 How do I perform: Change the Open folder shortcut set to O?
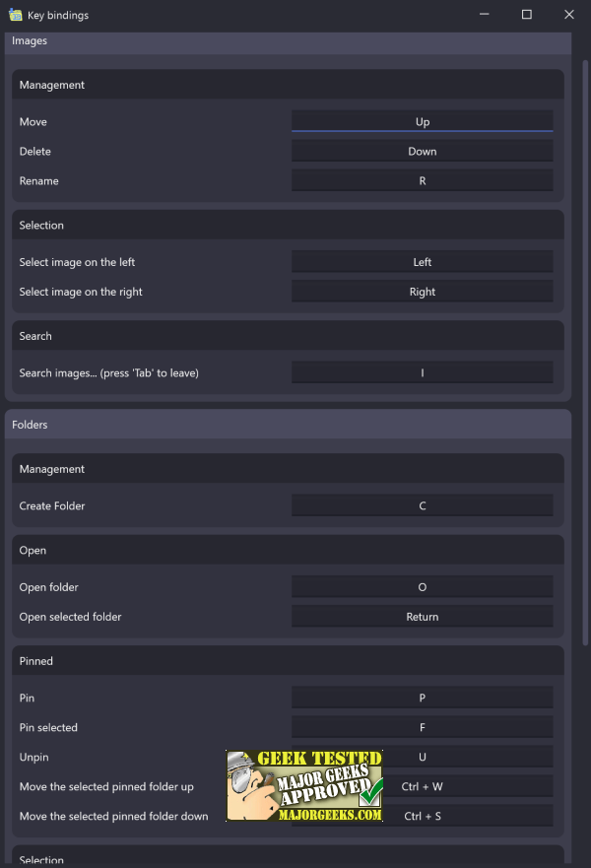tap(422, 586)
